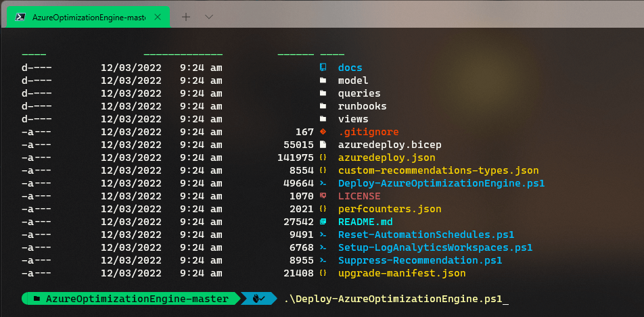The image size is (644, 317).
Task: Click the queries directory name
Action: 359,93
